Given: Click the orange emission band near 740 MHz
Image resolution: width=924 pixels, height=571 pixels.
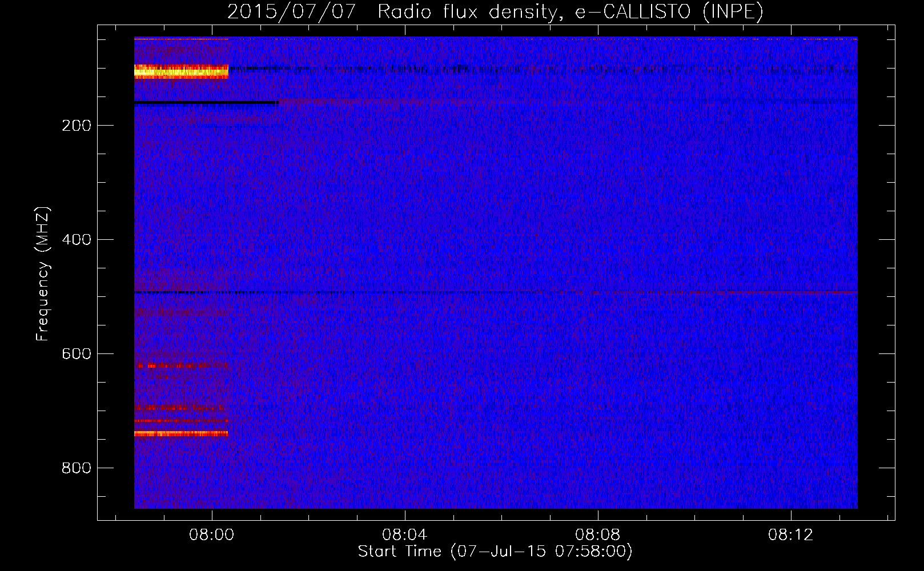Looking at the screenshot, I should point(181,433).
